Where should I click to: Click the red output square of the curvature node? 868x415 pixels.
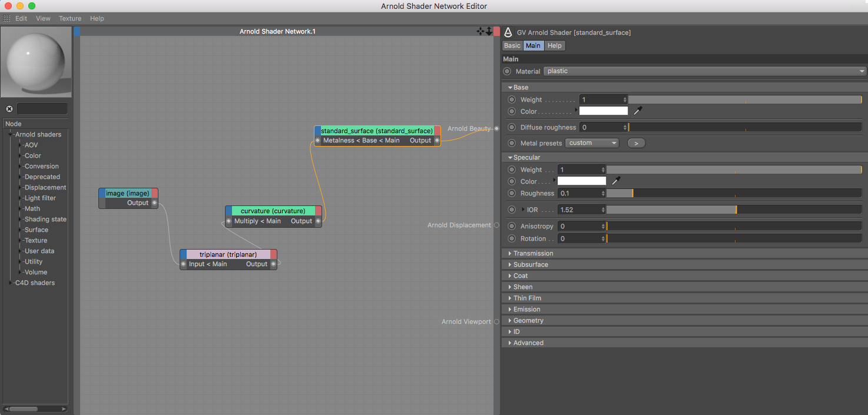point(319,211)
